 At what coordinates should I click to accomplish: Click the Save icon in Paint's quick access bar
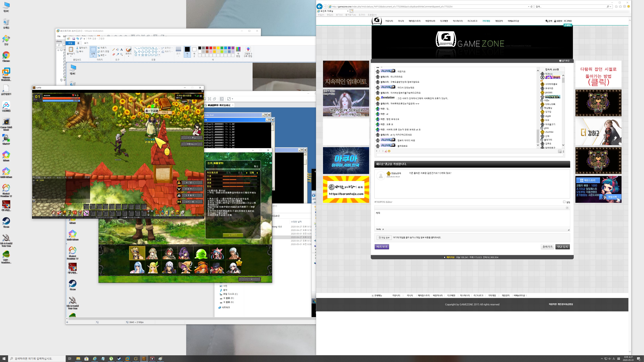(x=74, y=39)
